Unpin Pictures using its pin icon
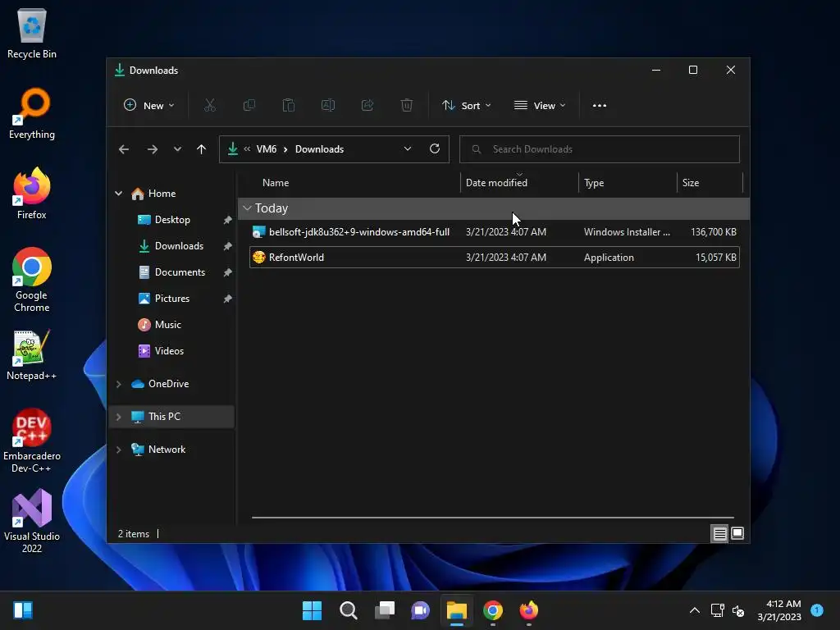The width and height of the screenshot is (840, 630). click(227, 299)
